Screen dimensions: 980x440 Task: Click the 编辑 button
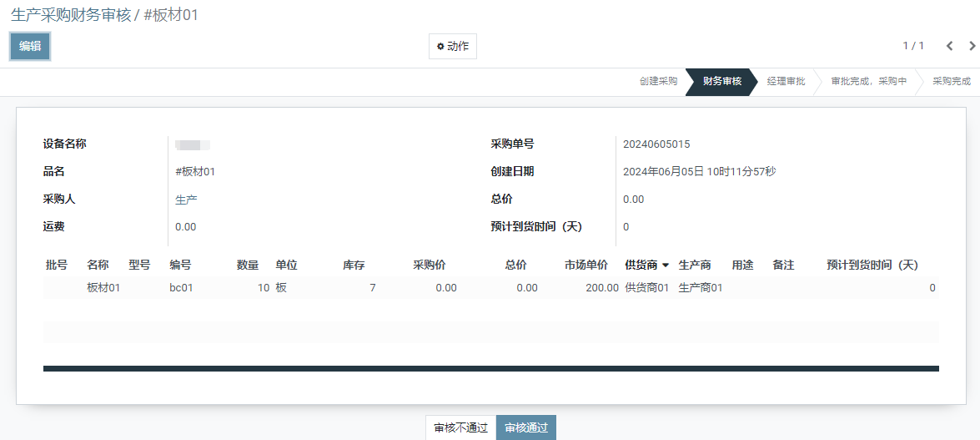30,47
